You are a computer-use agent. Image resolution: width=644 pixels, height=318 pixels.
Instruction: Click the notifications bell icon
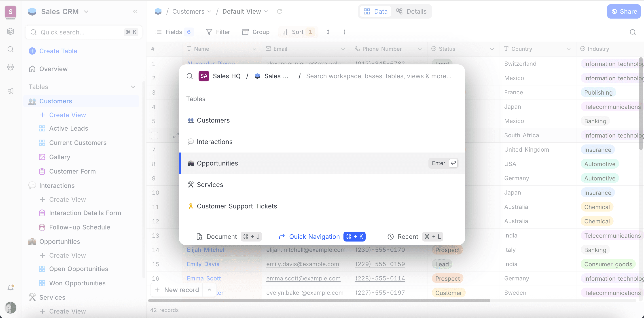(11, 288)
